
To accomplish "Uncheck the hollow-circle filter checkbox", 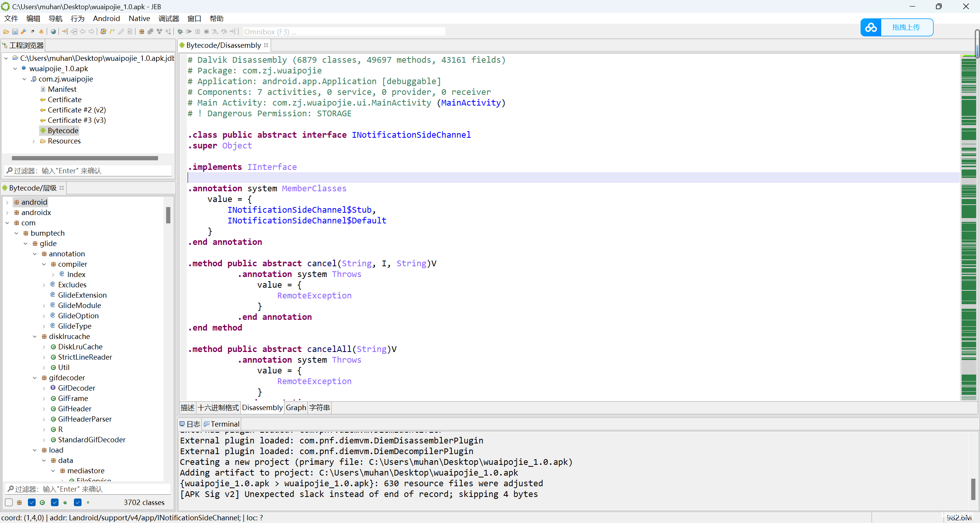I will click(78, 502).
